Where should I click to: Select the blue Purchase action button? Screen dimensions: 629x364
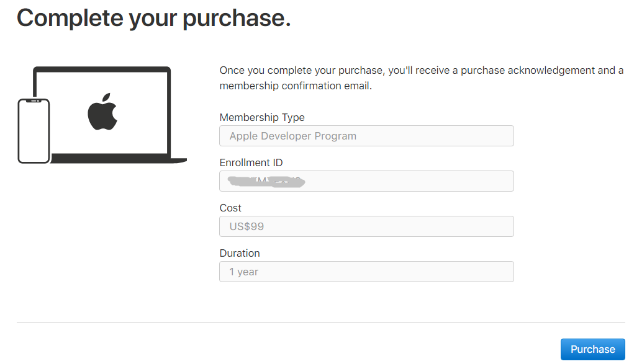(x=592, y=349)
